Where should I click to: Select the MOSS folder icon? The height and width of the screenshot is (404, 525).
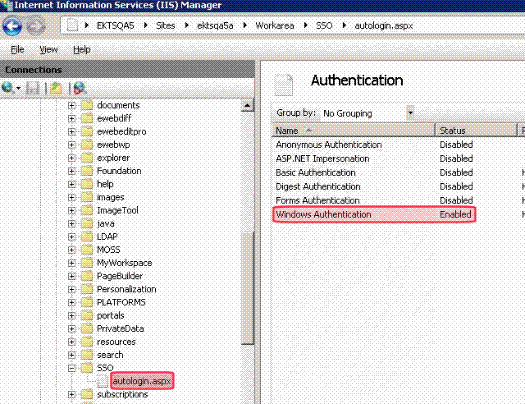pos(87,250)
